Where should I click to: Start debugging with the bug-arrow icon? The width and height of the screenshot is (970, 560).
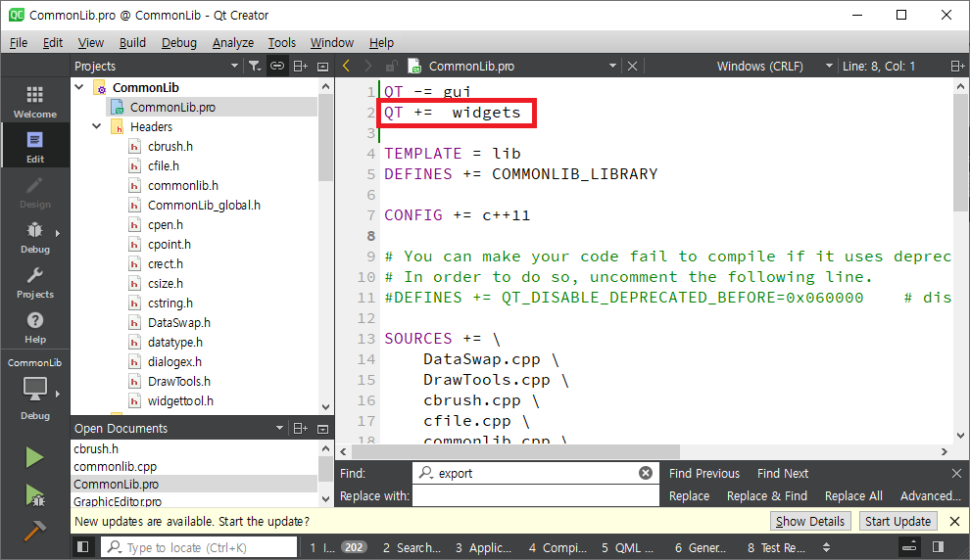34,495
